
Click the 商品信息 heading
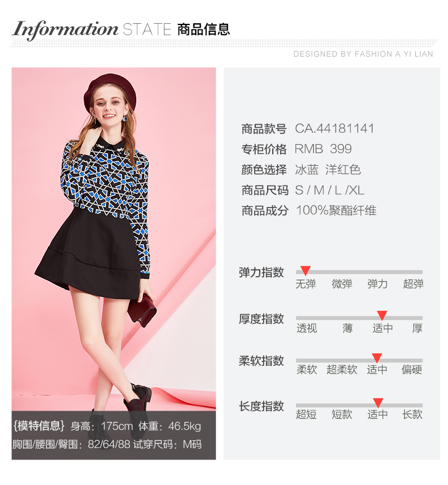click(204, 29)
